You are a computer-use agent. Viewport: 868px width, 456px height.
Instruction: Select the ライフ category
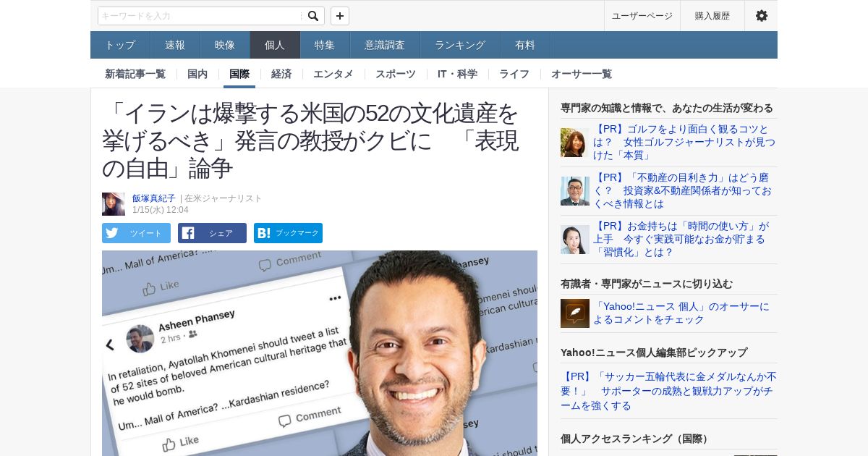point(514,74)
